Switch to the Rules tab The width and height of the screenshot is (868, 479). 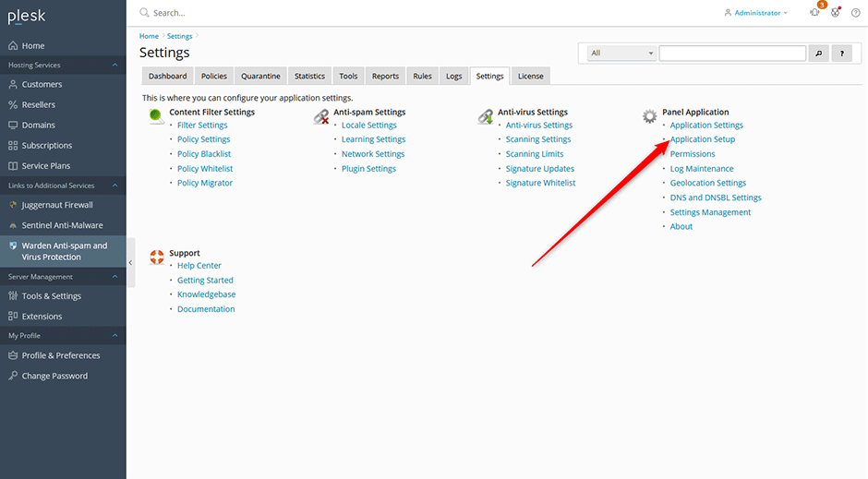(x=422, y=77)
